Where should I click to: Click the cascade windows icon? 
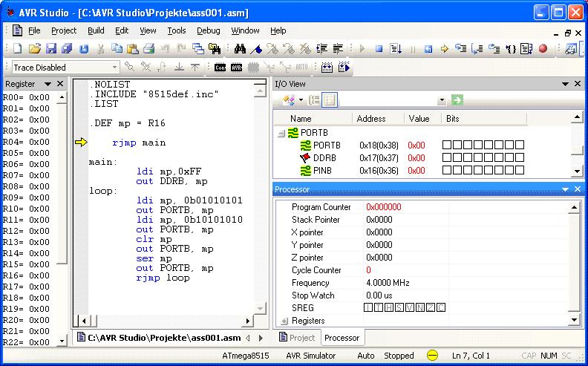click(x=198, y=48)
